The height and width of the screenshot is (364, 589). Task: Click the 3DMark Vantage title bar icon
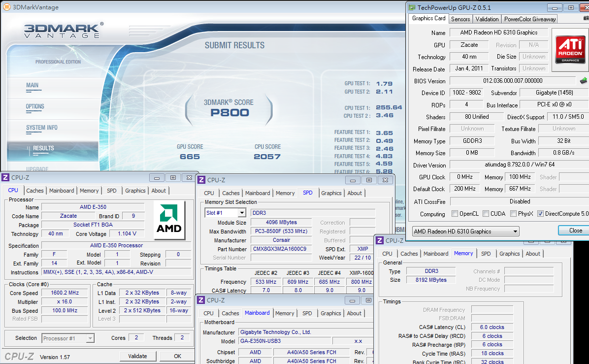(x=6, y=7)
